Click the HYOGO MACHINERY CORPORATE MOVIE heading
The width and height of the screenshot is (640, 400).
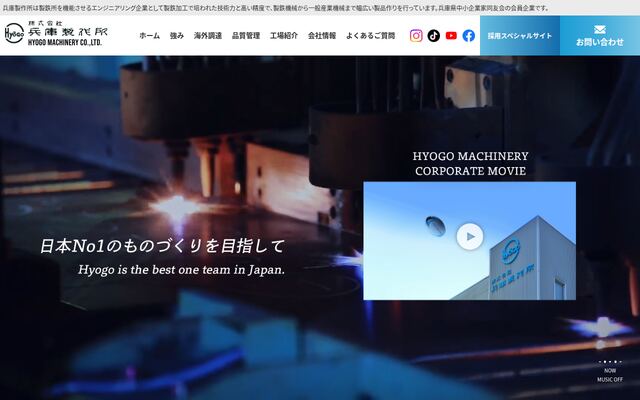pos(470,163)
